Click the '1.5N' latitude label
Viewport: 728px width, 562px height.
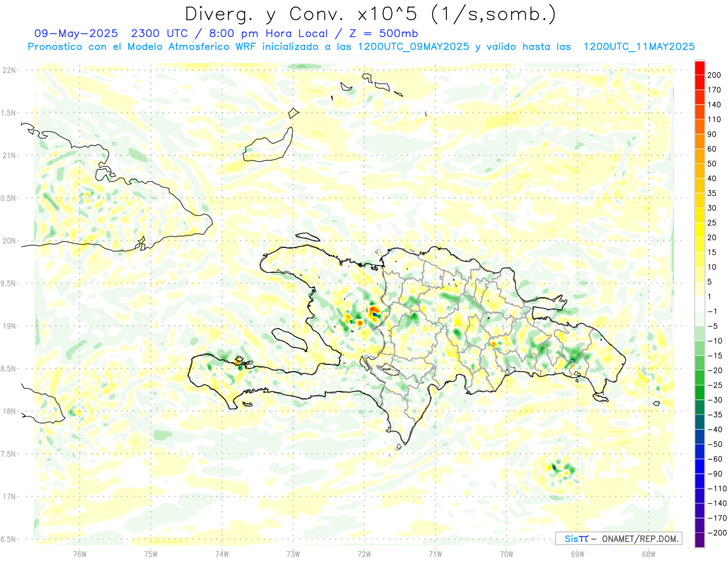click(9, 113)
